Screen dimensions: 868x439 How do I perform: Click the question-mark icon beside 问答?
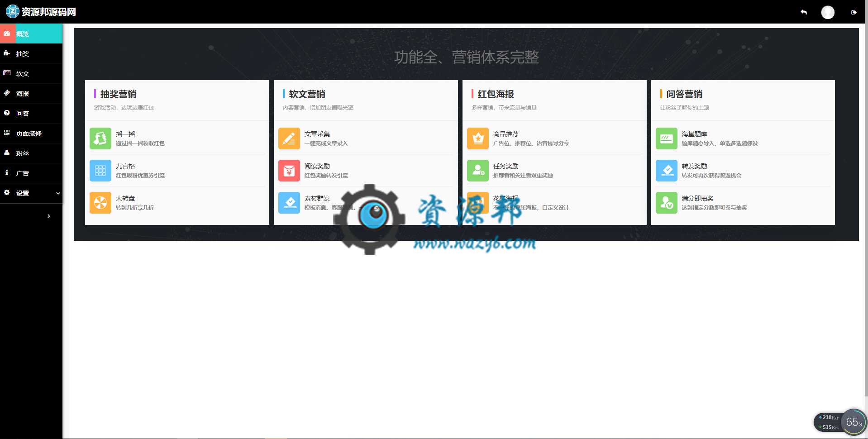click(x=7, y=113)
